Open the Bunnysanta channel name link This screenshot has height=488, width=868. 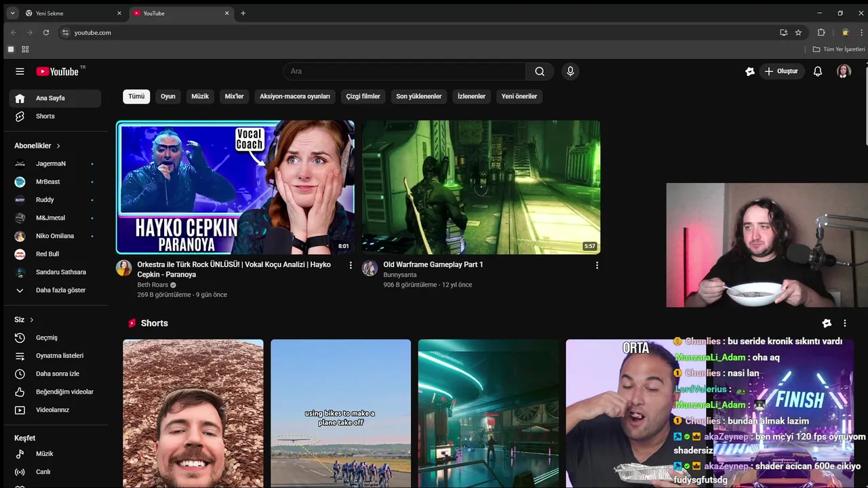[400, 275]
